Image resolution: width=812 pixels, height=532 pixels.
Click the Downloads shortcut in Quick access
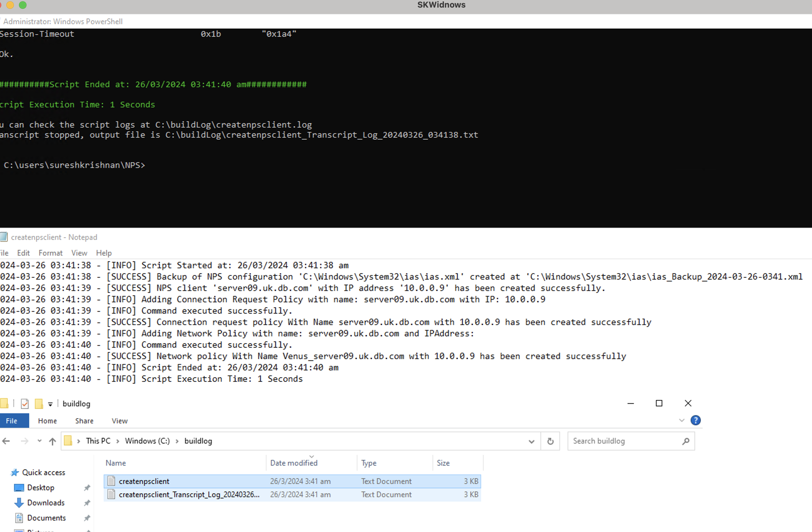pos(46,502)
